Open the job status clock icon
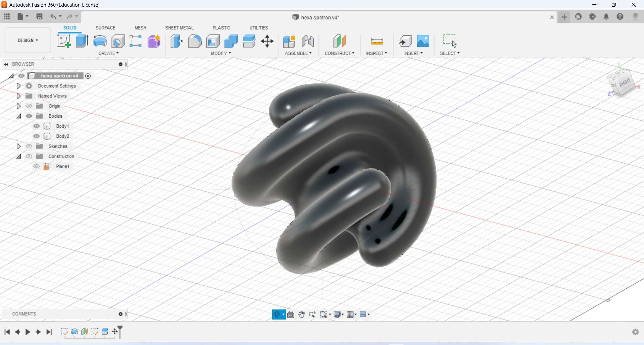Screen dimensions: 644x345 (x=592, y=17)
